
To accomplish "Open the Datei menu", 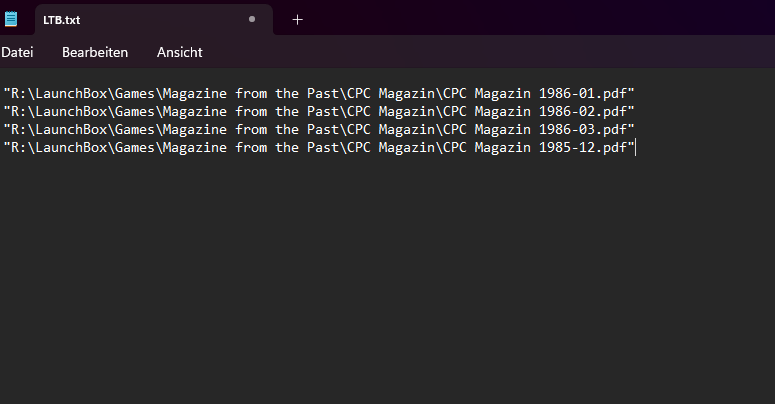I will [x=17, y=52].
